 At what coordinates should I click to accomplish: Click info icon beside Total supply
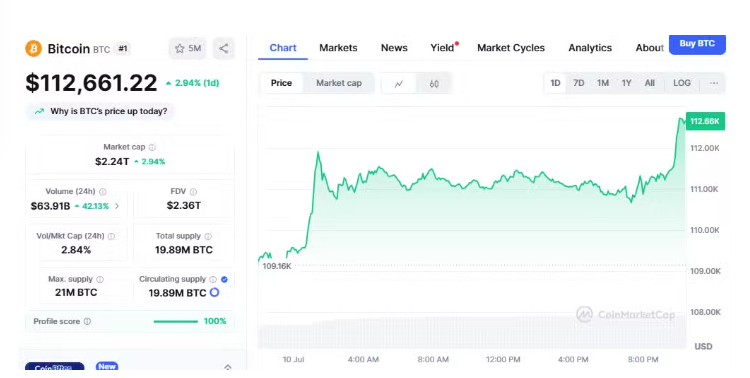[208, 236]
